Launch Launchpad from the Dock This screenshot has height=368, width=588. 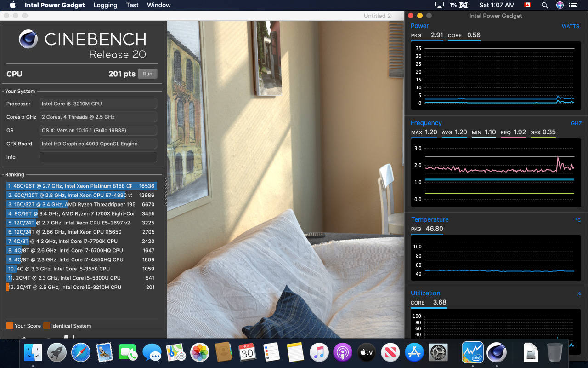click(x=57, y=353)
